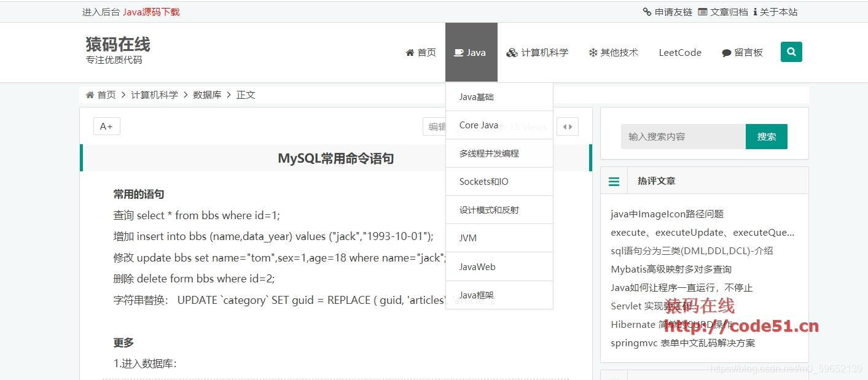Image resolution: width=868 pixels, height=380 pixels.
Task: Click the text 1.进入数据库:
Action: click(x=145, y=363)
